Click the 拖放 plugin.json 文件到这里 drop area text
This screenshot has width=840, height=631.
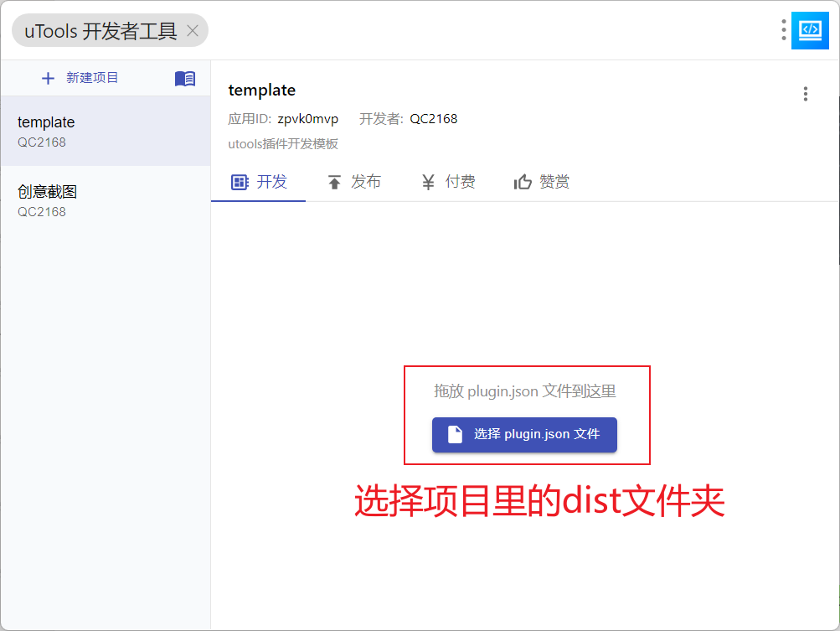525,391
